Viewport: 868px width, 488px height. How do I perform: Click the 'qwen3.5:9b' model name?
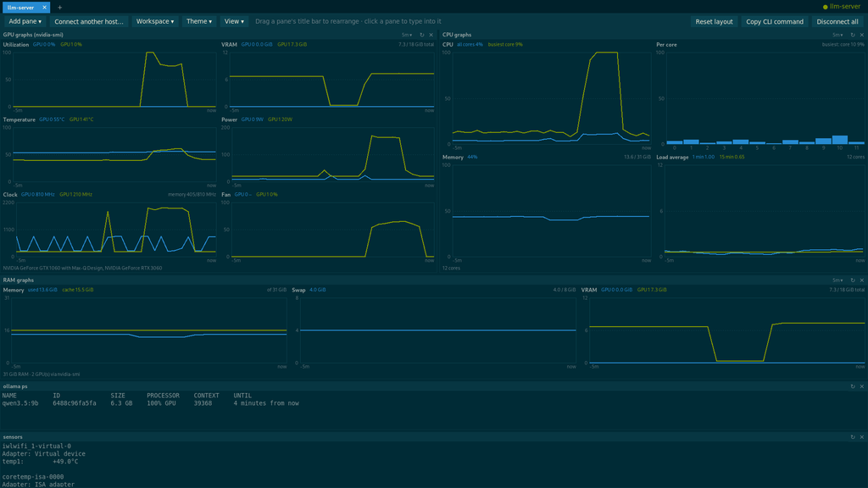click(20, 403)
